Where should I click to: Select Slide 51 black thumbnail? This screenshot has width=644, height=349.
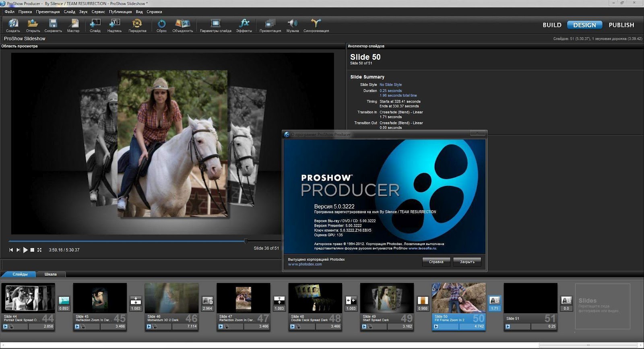[530, 298]
